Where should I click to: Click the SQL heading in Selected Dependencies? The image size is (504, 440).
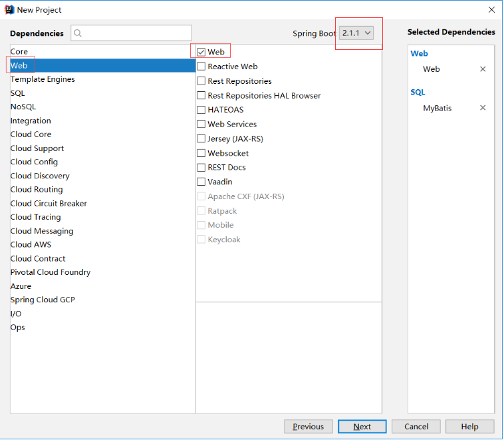418,92
